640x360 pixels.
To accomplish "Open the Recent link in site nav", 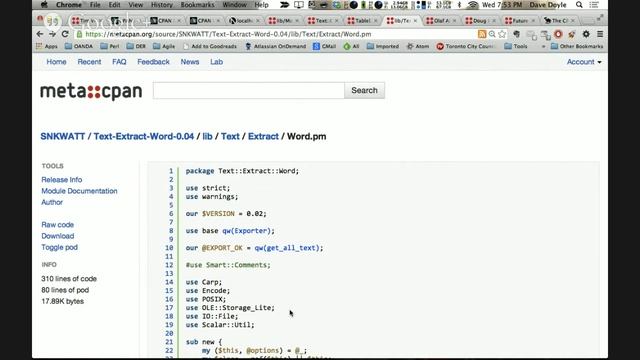I will pyautogui.click(x=89, y=62).
